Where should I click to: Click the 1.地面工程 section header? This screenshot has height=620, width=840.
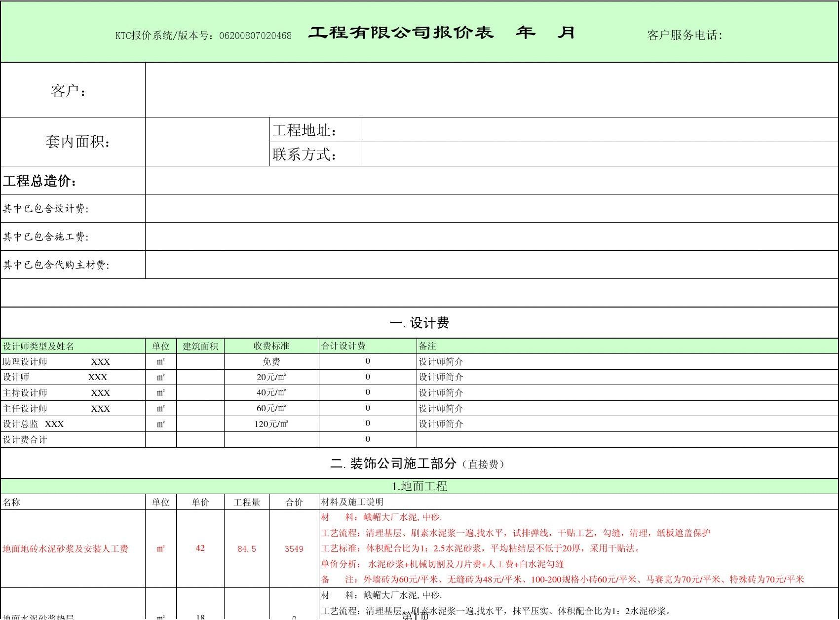point(420,486)
